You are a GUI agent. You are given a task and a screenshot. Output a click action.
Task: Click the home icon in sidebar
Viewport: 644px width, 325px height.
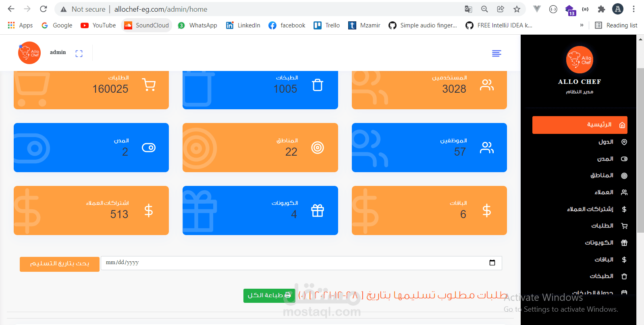pyautogui.click(x=622, y=125)
